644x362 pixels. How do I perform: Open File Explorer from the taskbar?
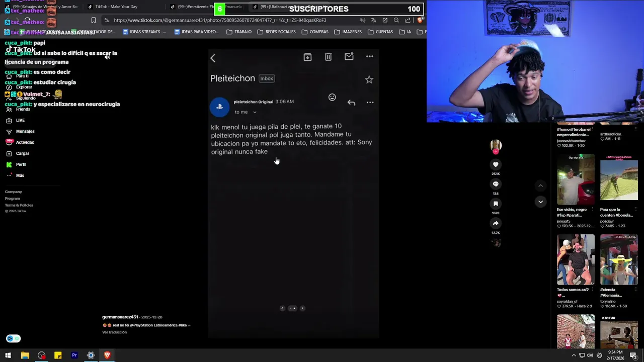tap(25, 355)
